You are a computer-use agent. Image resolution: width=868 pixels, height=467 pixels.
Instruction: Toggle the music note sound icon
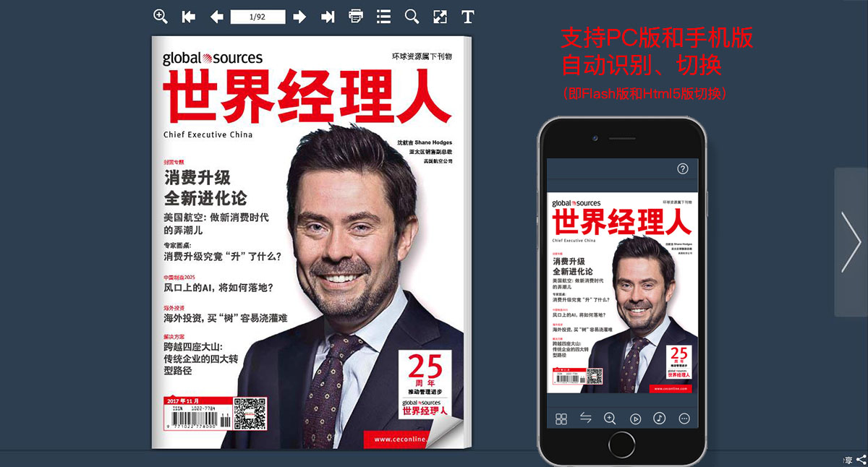(x=659, y=418)
